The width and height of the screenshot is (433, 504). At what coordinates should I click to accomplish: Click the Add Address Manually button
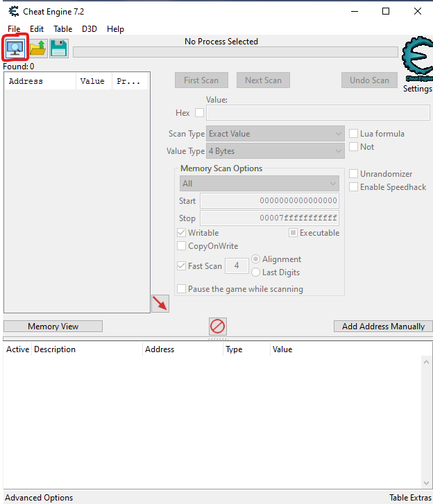tap(383, 327)
